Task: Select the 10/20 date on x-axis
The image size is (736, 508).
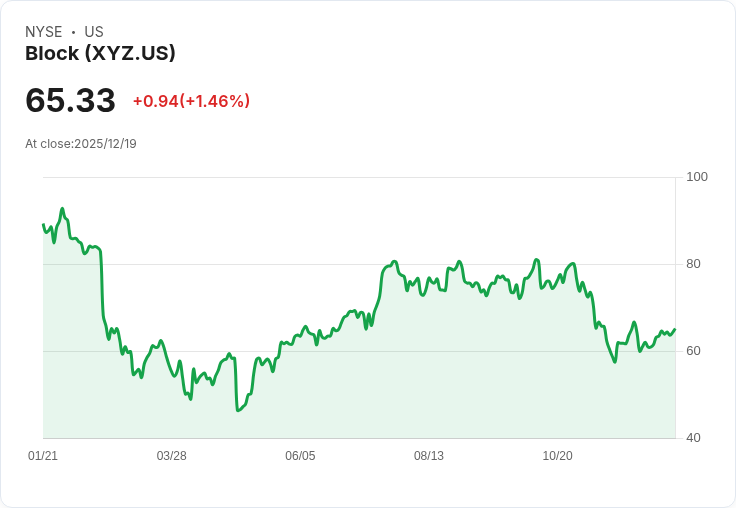Action: click(x=557, y=456)
